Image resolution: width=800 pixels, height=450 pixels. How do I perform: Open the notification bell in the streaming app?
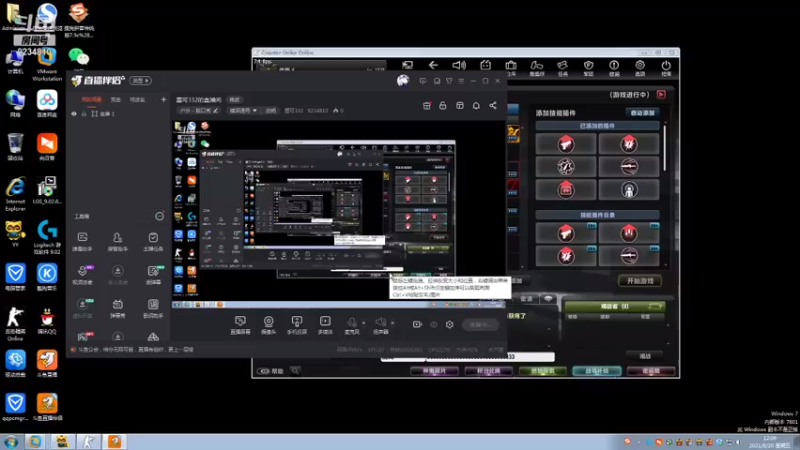476,106
